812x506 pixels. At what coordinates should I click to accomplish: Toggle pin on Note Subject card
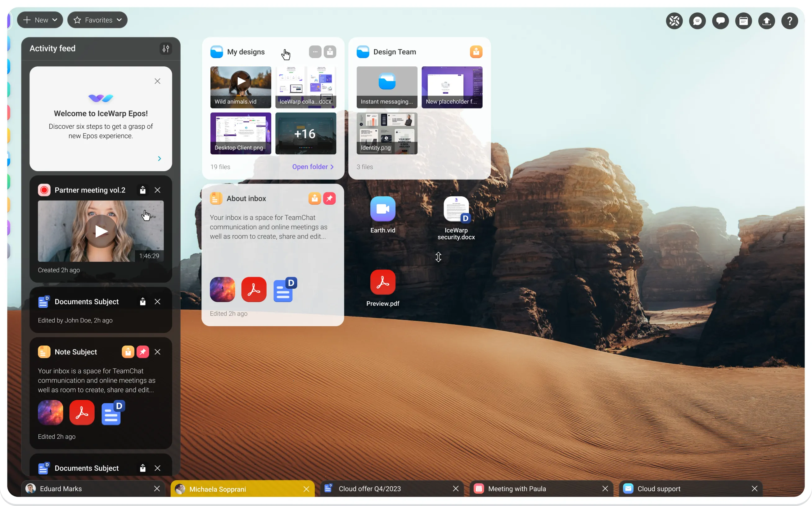coord(143,352)
